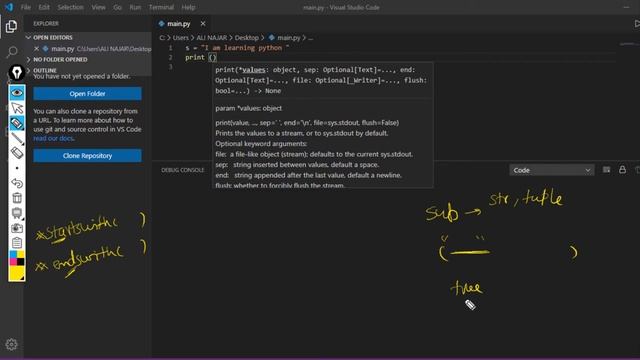The height and width of the screenshot is (360, 640).
Task: Open the Run menu
Action: coord(135,7)
